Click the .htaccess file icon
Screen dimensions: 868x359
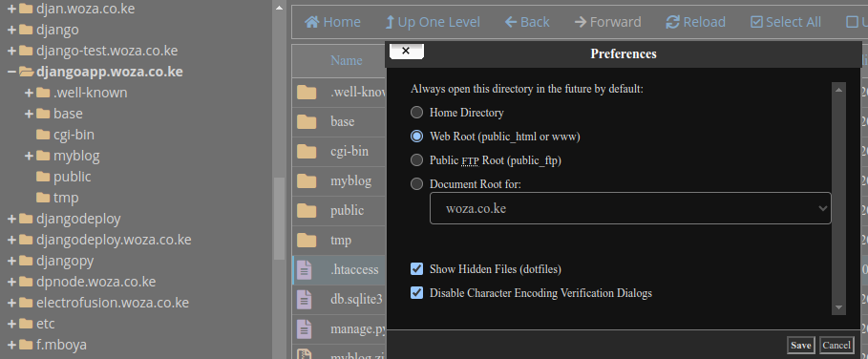click(x=305, y=270)
